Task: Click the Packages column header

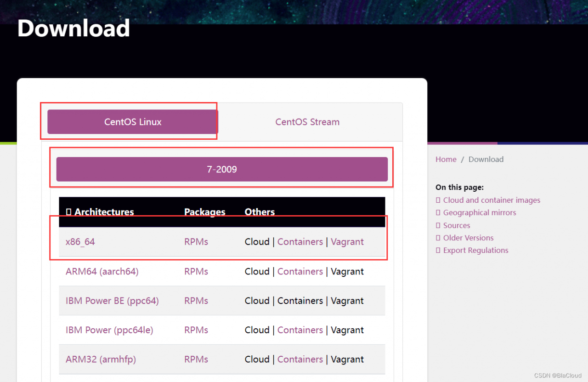Action: [205, 212]
